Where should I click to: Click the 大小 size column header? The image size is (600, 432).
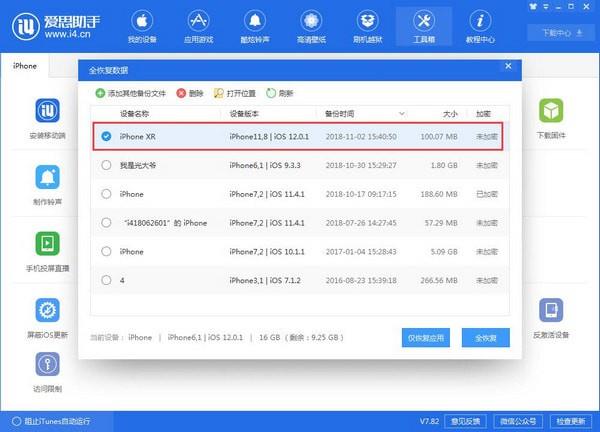click(450, 114)
